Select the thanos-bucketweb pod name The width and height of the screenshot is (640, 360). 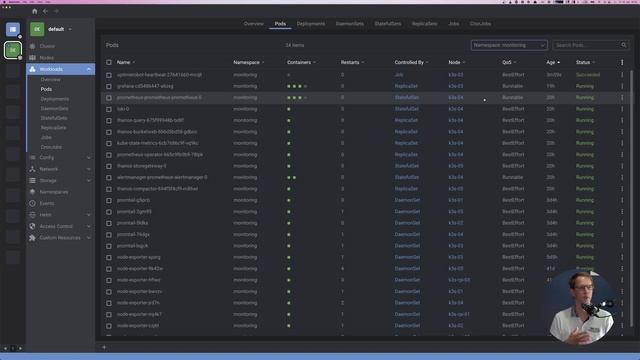coord(157,132)
